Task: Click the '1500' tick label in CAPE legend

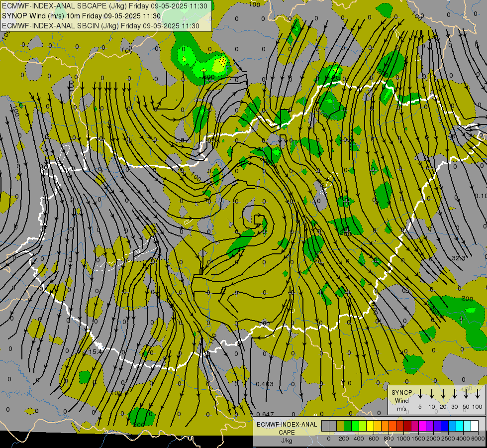Action: [418, 439]
